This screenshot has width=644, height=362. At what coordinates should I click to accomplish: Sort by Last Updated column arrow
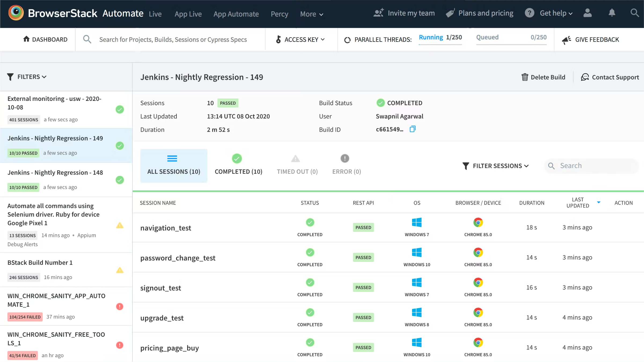(598, 203)
